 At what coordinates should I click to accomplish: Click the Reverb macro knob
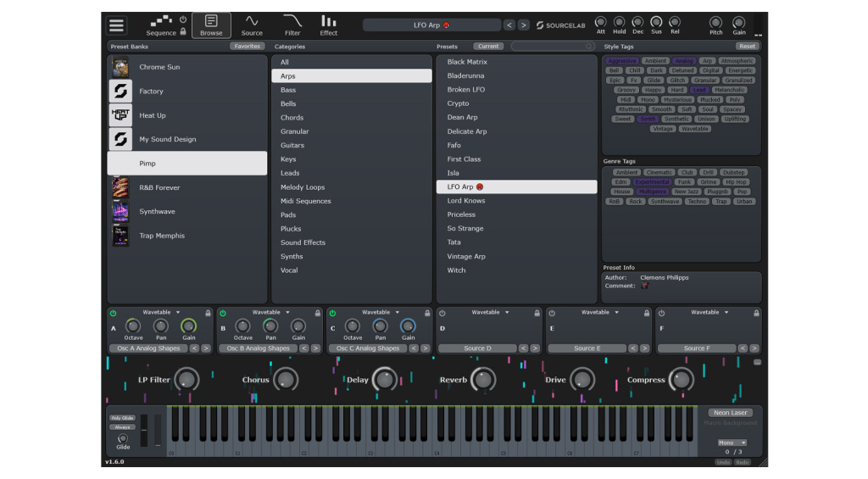tap(483, 379)
